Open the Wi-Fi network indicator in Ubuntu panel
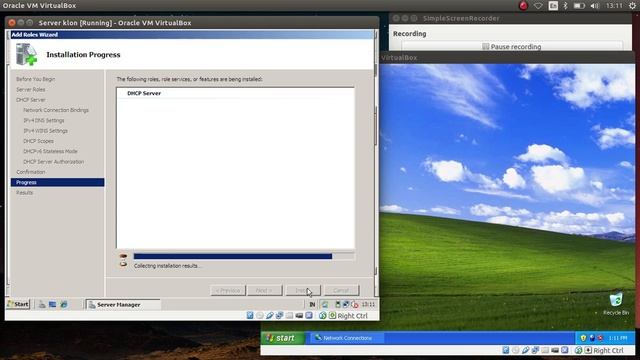The width and height of the screenshot is (640, 360). (x=538, y=6)
